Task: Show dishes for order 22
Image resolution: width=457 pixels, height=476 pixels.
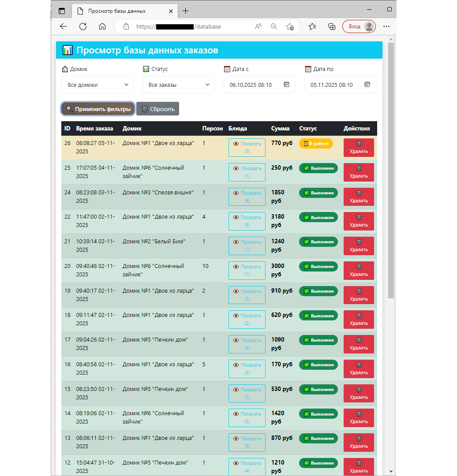Action: [247, 221]
